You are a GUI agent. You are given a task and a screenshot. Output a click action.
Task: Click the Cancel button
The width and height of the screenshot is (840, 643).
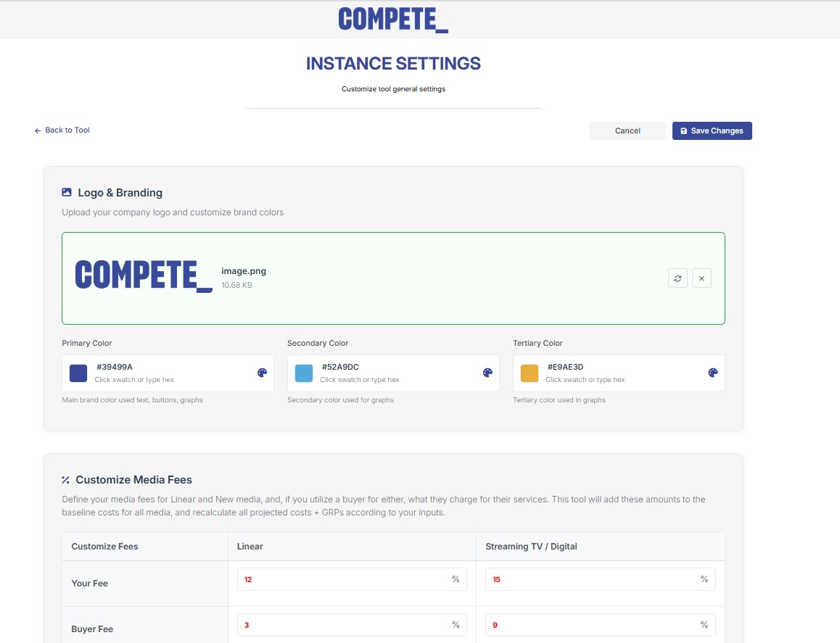coord(627,130)
